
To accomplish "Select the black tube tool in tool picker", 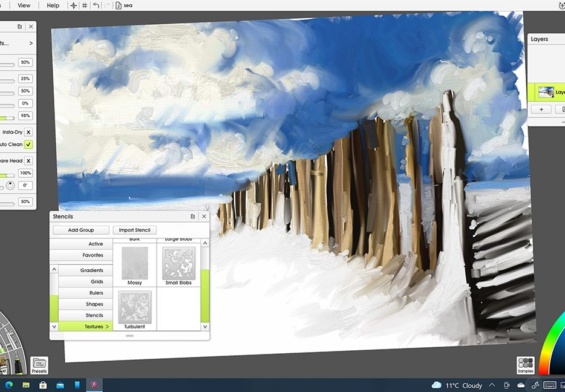I will pos(18,365).
